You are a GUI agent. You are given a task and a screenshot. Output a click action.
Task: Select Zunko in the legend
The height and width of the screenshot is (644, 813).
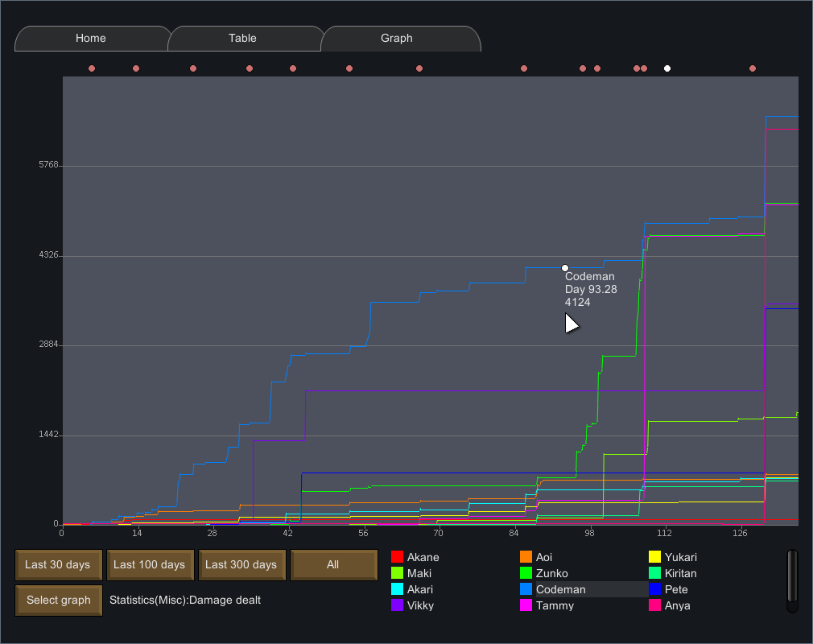pyautogui.click(x=551, y=573)
